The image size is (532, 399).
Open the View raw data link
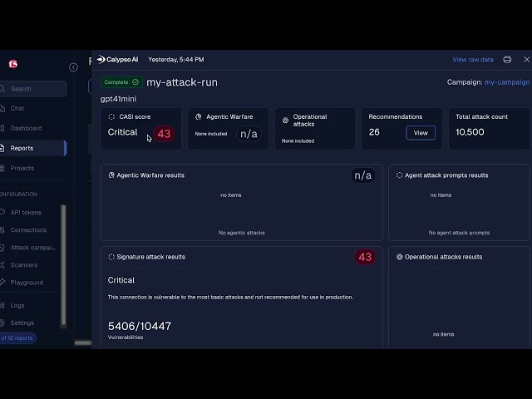point(473,59)
